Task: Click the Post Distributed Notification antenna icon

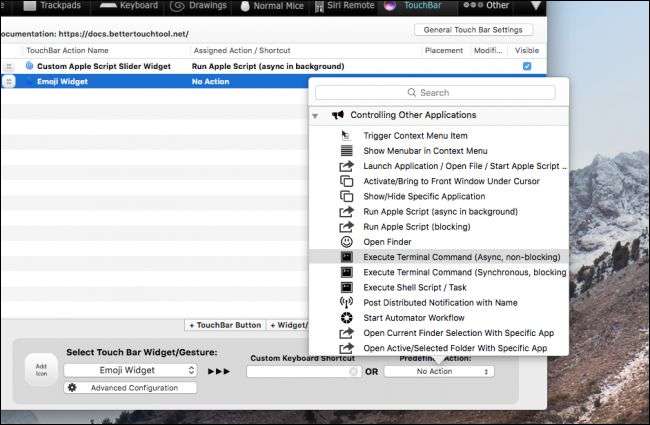Action: 346,302
